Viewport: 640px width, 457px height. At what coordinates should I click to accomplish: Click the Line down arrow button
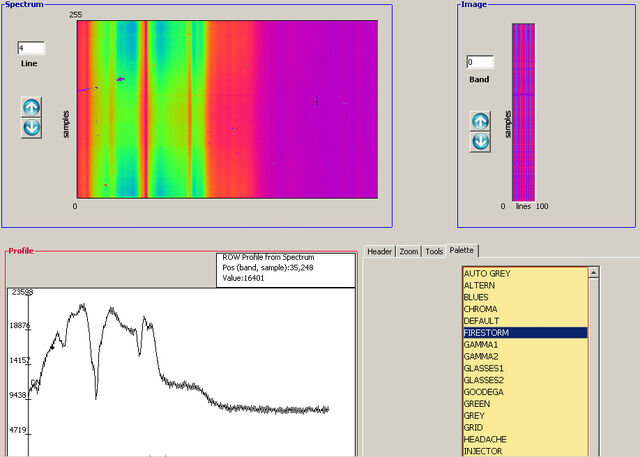(31, 128)
